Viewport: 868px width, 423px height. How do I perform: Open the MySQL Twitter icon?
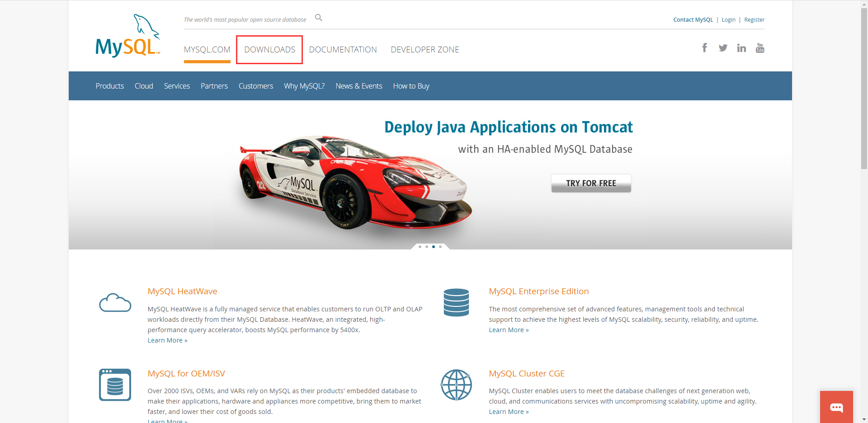[x=723, y=48]
